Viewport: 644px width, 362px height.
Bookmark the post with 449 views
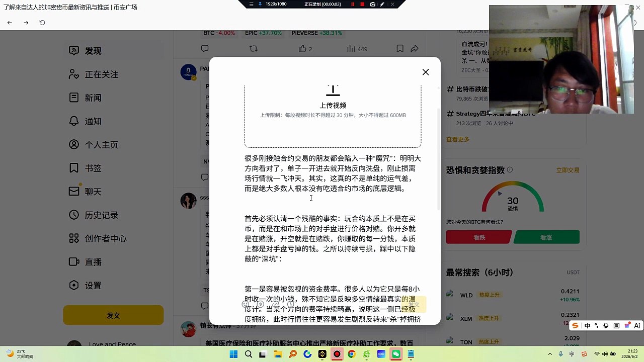[x=399, y=49]
